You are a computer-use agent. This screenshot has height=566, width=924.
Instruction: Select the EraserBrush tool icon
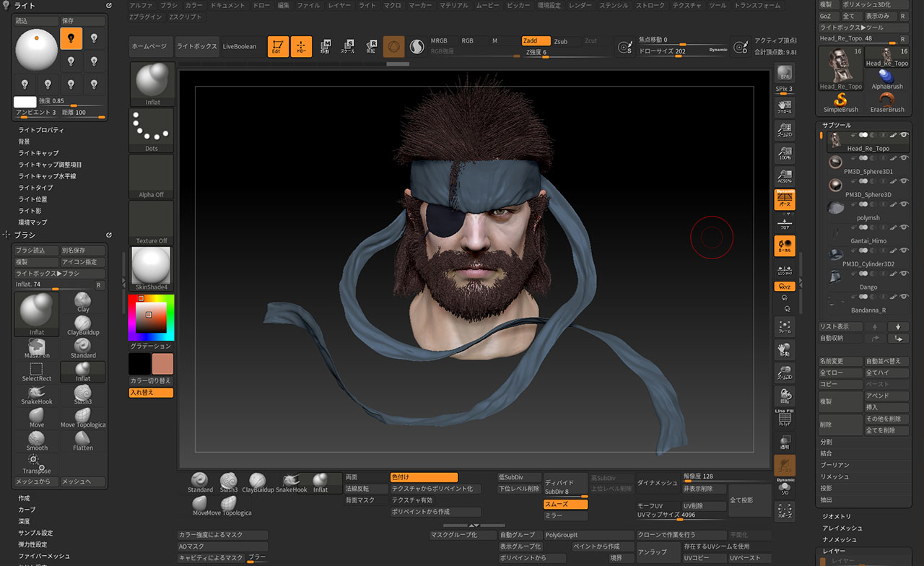887,101
